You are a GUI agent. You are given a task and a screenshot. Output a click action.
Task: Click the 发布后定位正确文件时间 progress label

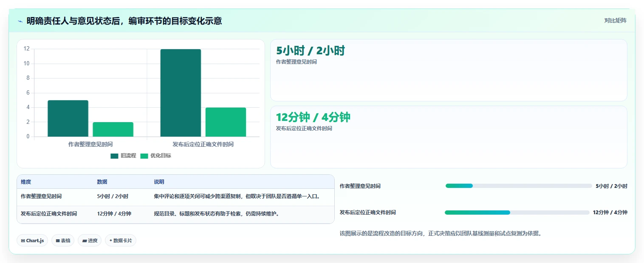click(x=368, y=213)
